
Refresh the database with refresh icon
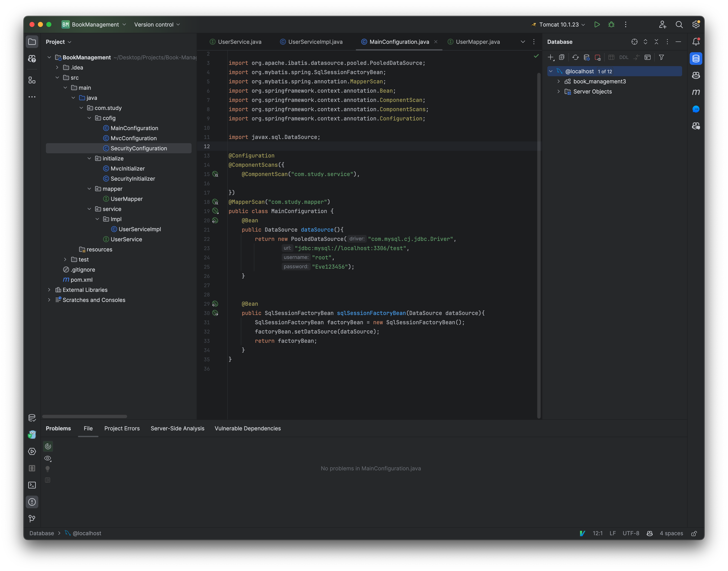pos(575,57)
